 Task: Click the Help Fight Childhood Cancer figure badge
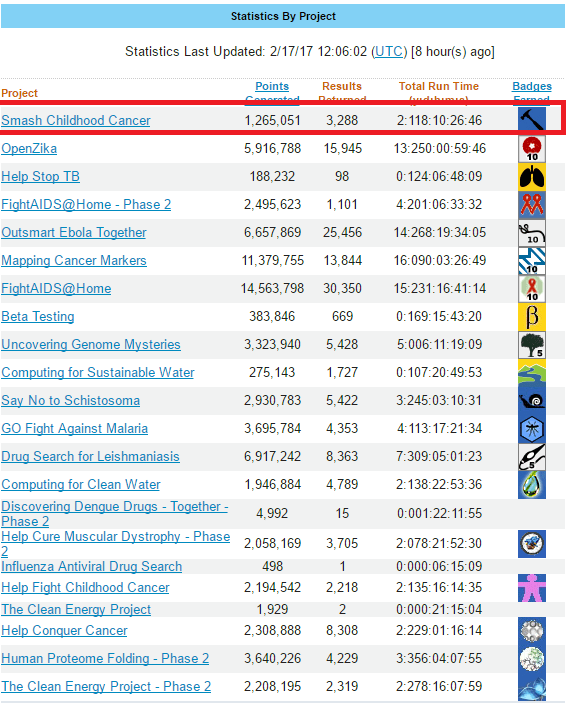[x=532, y=588]
